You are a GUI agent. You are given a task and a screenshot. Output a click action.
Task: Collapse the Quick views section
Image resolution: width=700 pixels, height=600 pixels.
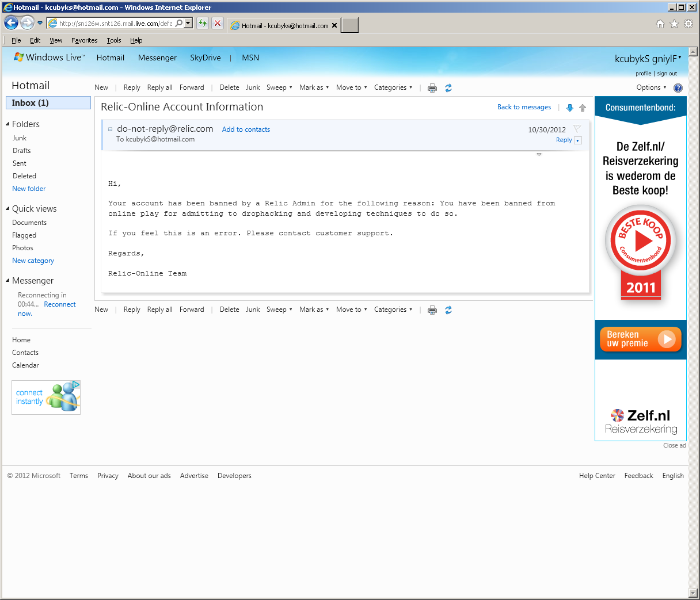click(x=7, y=209)
